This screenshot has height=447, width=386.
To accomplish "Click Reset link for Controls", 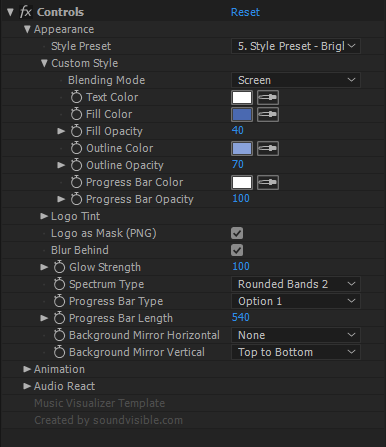I will click(245, 12).
